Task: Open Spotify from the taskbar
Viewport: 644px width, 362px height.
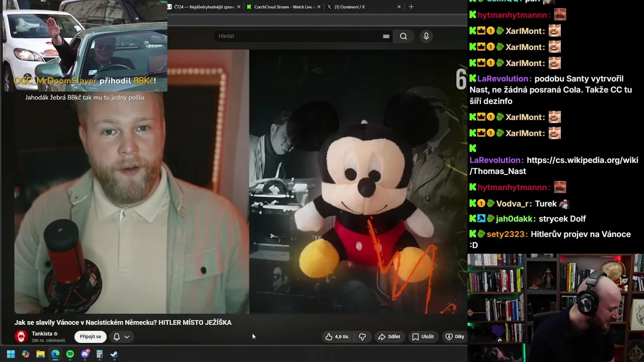Action: tap(70, 354)
